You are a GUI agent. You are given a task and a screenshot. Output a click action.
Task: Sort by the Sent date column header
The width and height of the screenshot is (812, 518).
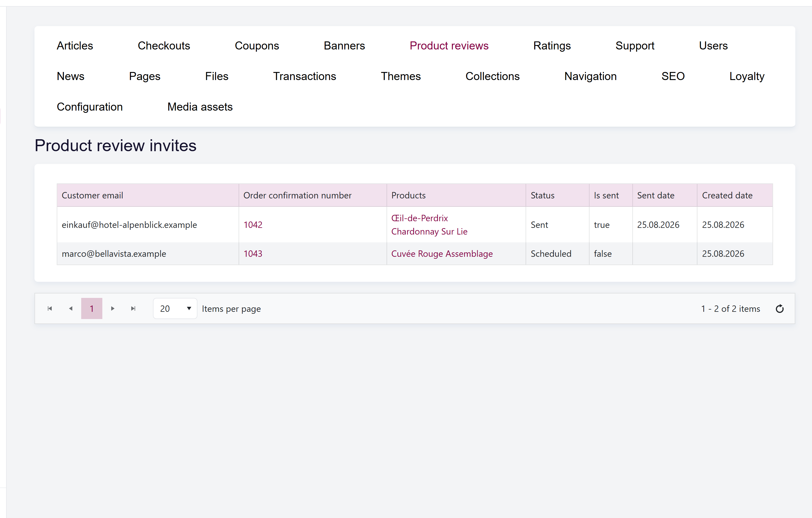[x=665, y=195]
